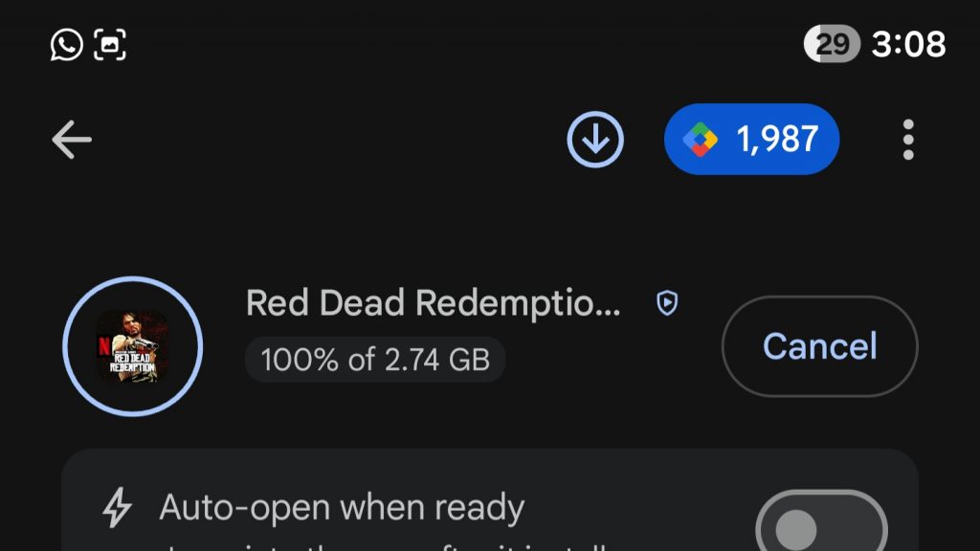
Task: Tap the battery level indicator
Action: 832,44
